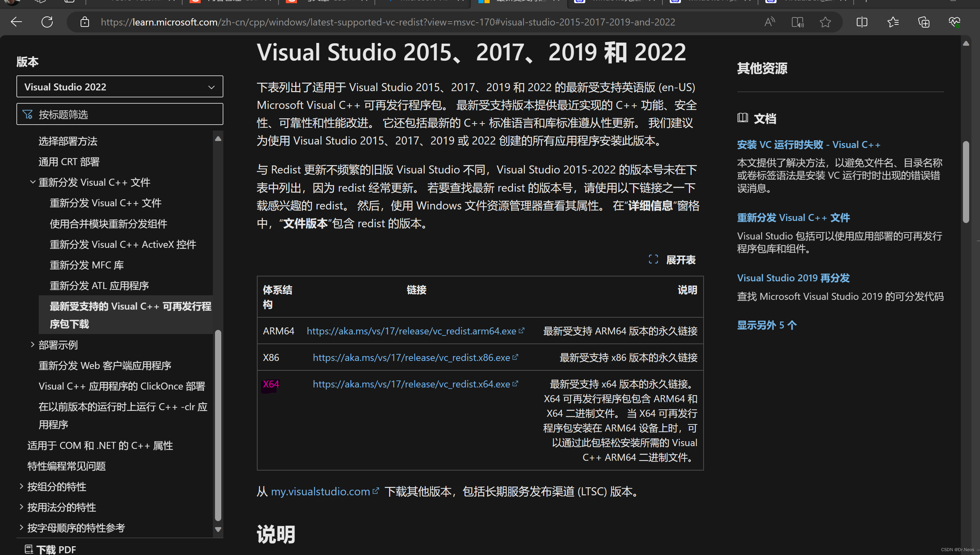Select 最新受支持的 Visual C++ 可再发行程序包下载
The width and height of the screenshot is (980, 555).
[126, 315]
